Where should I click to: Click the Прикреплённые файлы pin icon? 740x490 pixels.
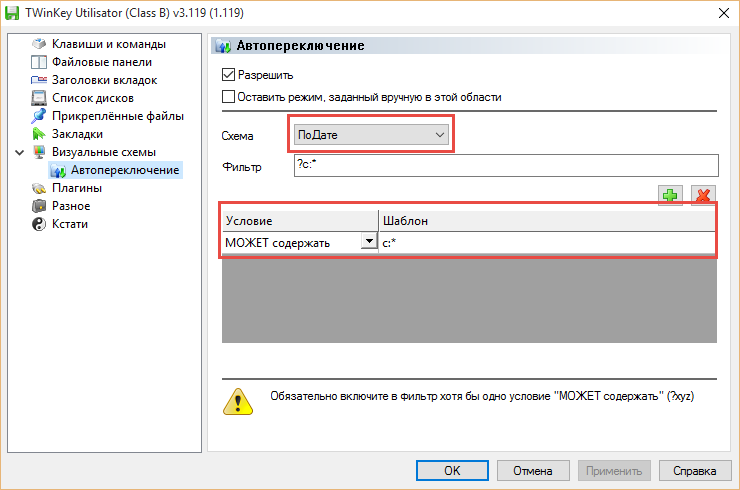[39, 116]
